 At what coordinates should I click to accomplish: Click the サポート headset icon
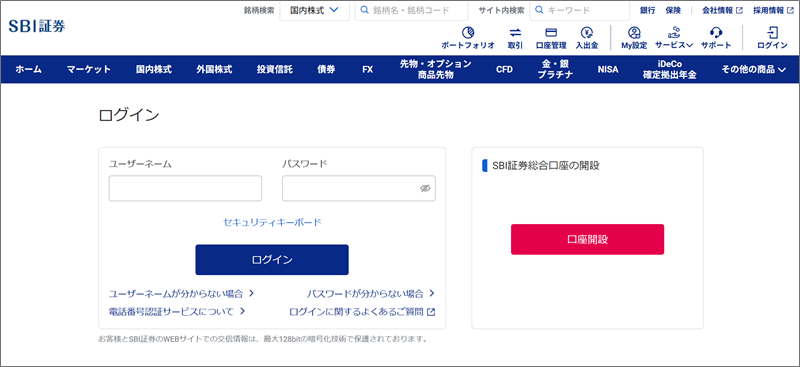pyautogui.click(x=716, y=33)
